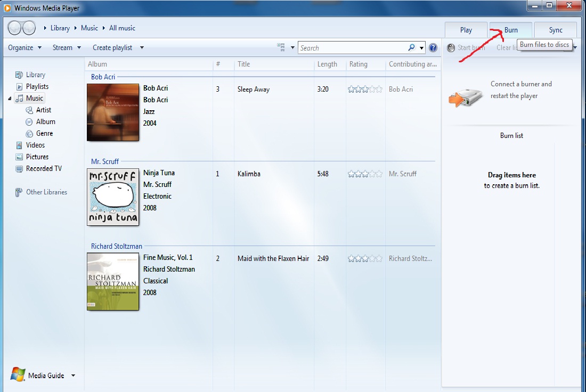Switch to the Play tab
The image size is (586, 392).
[466, 30]
